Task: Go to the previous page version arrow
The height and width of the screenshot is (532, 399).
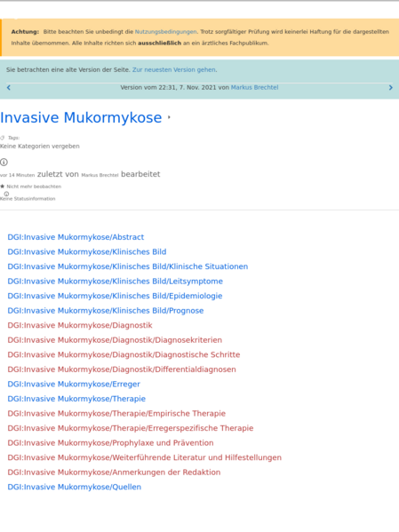Action: 9,88
